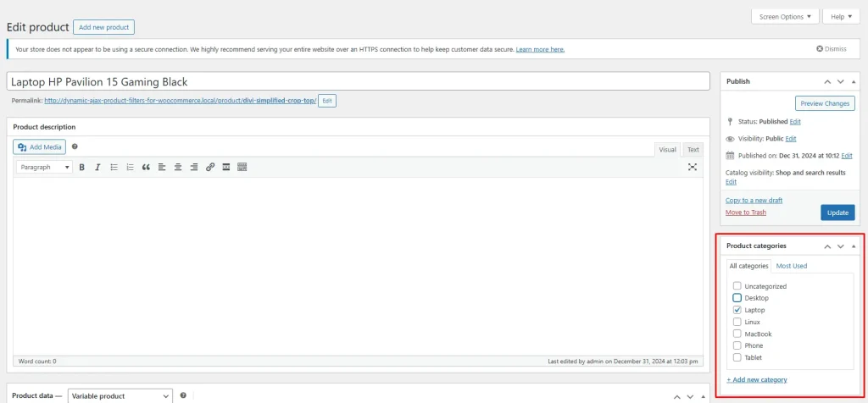Move Product categories panel up
Viewport: 868px width, 403px height.
827,246
